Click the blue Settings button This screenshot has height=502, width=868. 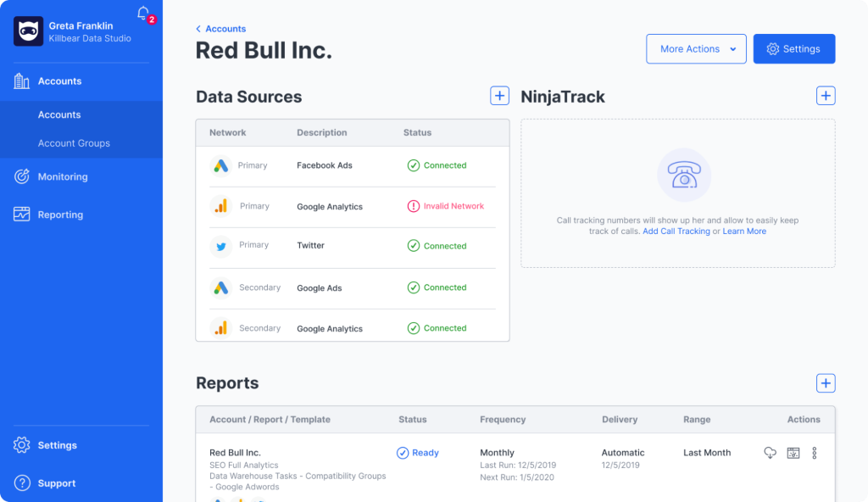tap(793, 49)
